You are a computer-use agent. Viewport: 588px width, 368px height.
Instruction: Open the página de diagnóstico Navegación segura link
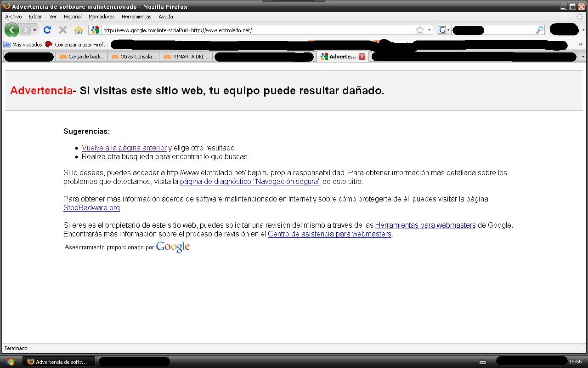250,181
